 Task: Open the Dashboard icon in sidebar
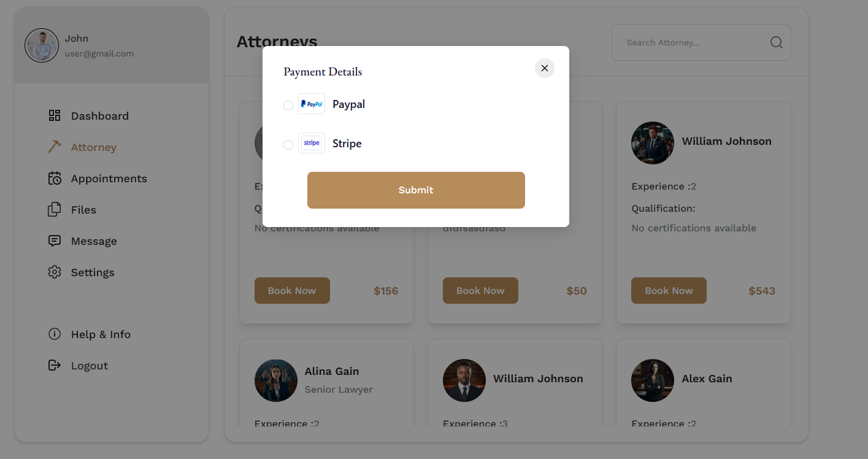pos(55,115)
